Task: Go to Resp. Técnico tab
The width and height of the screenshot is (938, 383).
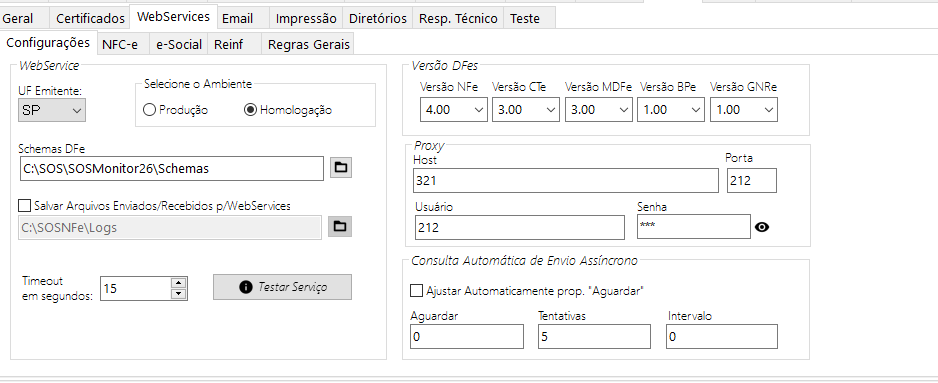Action: pos(458,19)
